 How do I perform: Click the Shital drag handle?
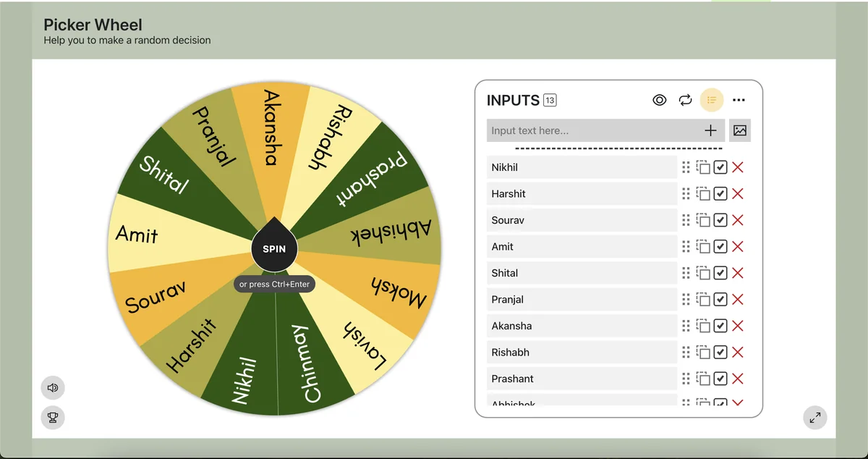point(686,273)
